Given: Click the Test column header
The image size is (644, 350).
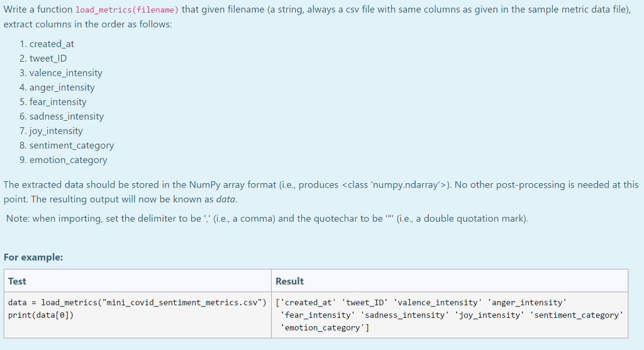Looking at the screenshot, I should (x=17, y=281).
